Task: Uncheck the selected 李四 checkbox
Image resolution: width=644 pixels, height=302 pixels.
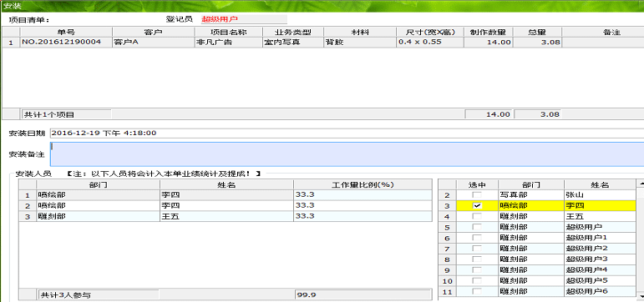Action: tap(477, 206)
